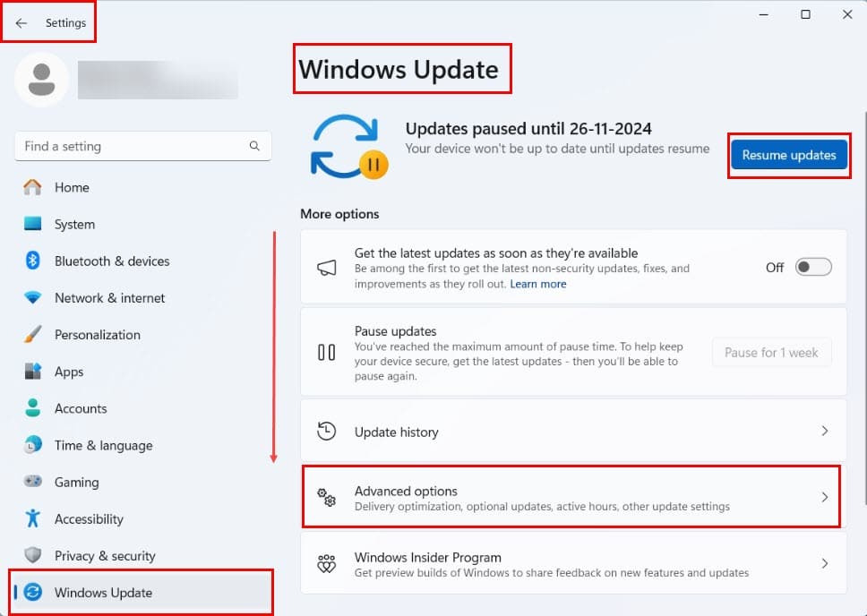Click the Gaming controller icon
This screenshot has width=867, height=616.
32,481
